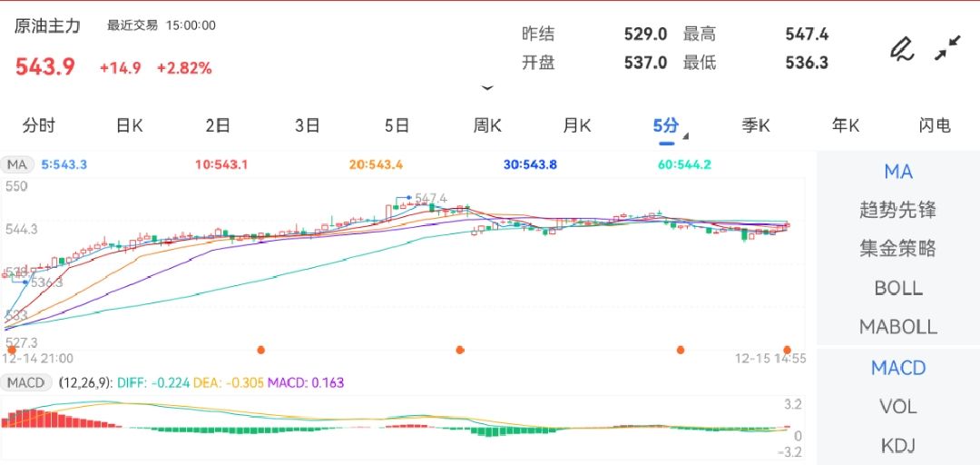Select BOLL indicator in the right list
980x465 pixels.
(897, 288)
